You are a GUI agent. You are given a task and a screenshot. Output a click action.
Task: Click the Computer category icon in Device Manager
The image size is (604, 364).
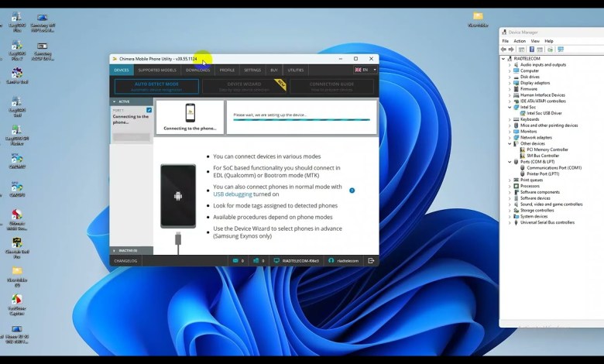click(516, 71)
